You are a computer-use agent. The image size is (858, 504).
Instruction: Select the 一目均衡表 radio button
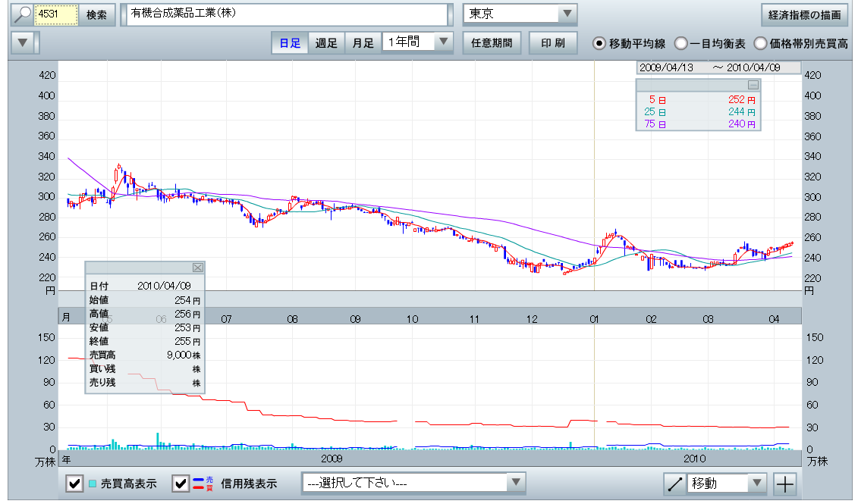point(680,43)
